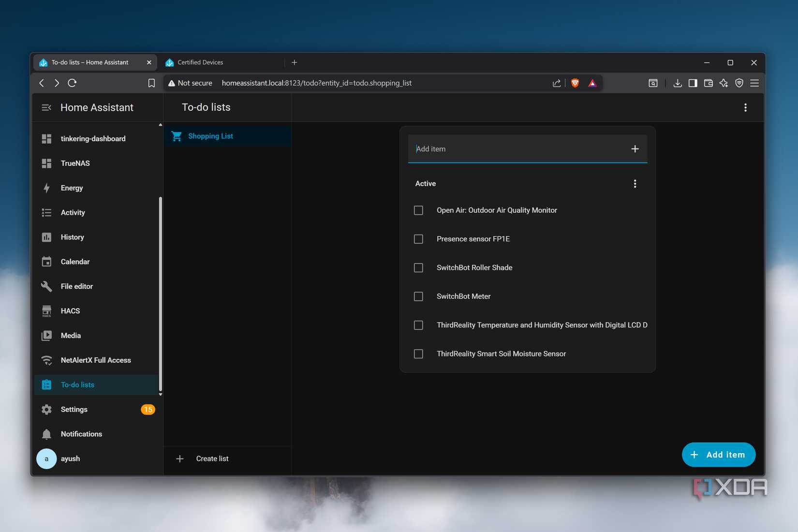Open the To-do lists page overflow menu
The image size is (798, 532).
point(745,107)
